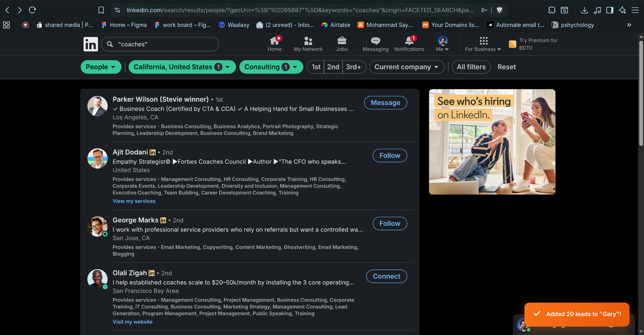Click the Added 20 leads to Gary notification
Viewport: 644px width, 335px height.
click(577, 314)
